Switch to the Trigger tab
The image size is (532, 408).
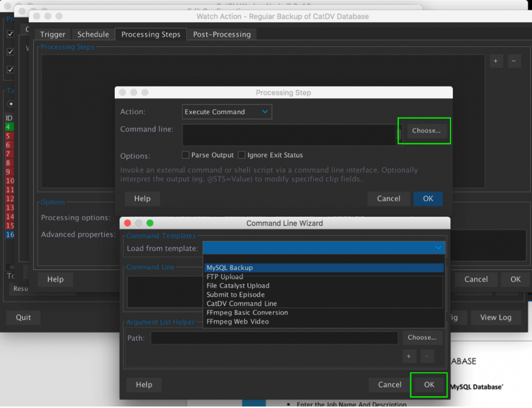pyautogui.click(x=53, y=34)
